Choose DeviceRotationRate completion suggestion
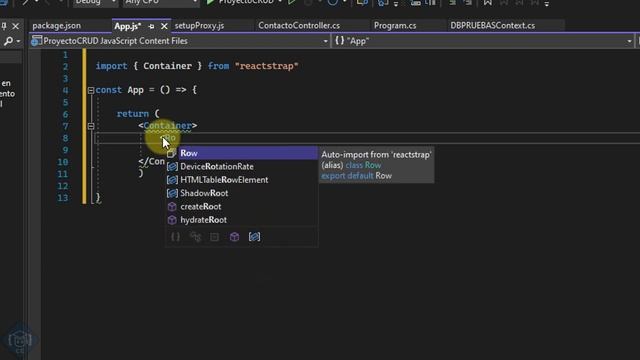This screenshot has height=360, width=640. point(242,167)
